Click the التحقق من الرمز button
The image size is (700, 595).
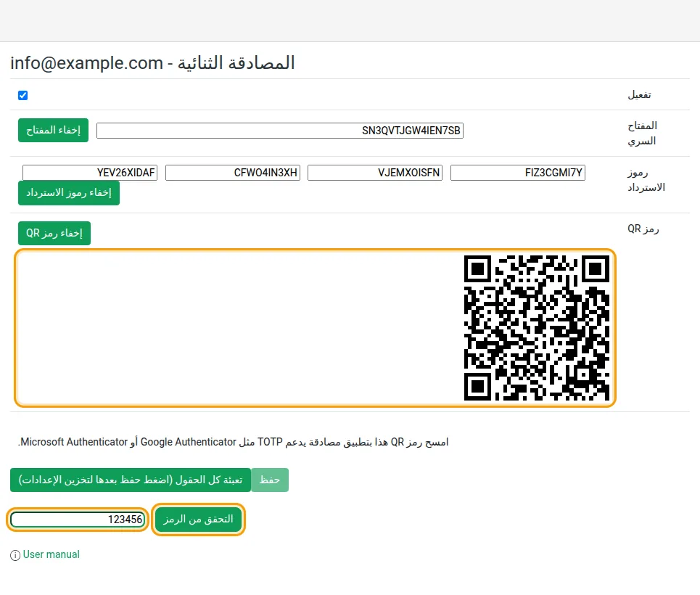pyautogui.click(x=198, y=519)
